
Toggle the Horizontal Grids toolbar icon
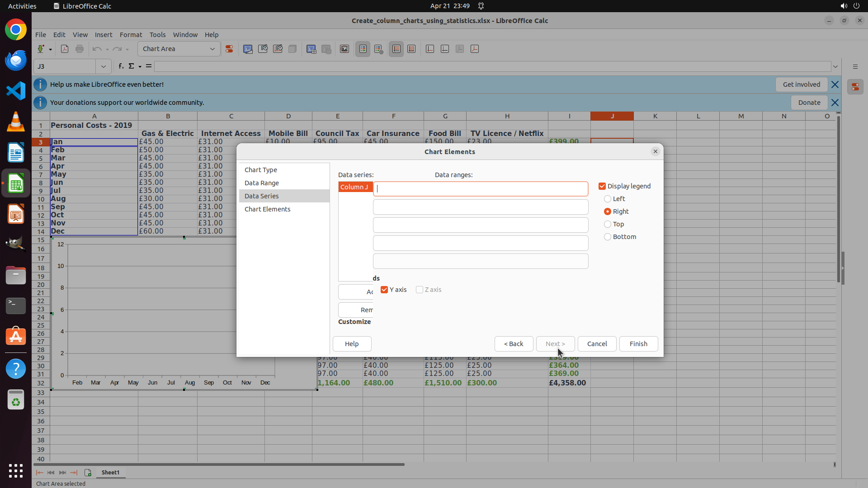[x=396, y=49]
